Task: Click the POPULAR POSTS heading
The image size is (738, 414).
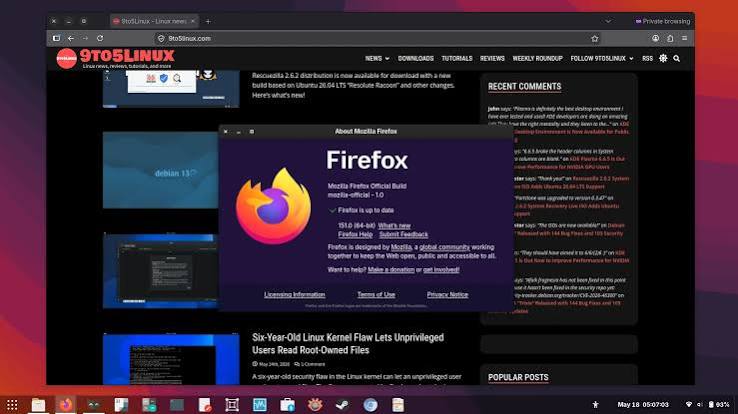Action: pos(518,377)
